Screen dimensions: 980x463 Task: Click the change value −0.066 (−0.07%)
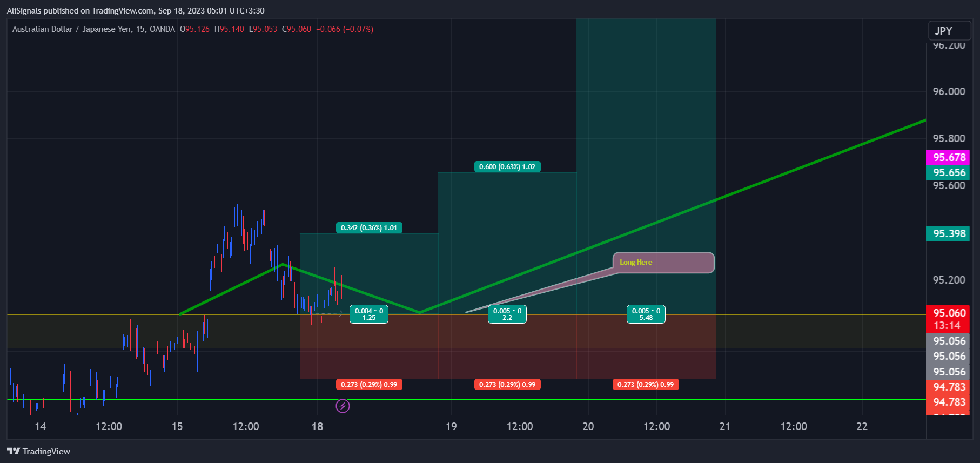coord(345,29)
